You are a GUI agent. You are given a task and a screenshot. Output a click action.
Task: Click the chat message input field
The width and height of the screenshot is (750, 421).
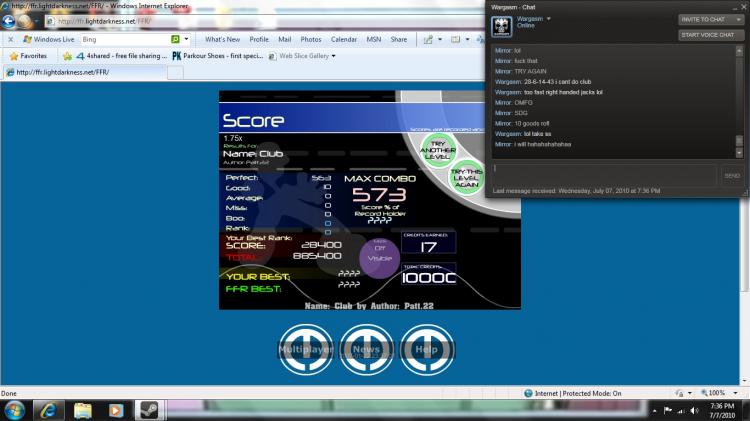click(x=604, y=175)
